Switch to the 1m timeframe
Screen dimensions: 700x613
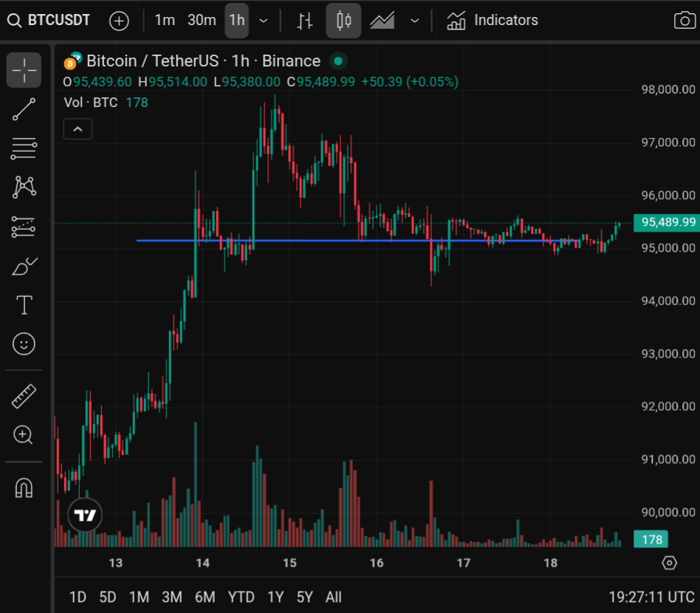tap(164, 21)
